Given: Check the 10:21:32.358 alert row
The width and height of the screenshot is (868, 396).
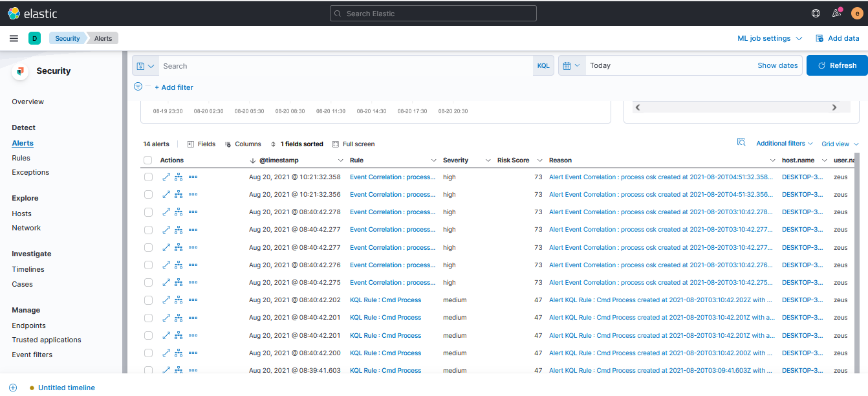Looking at the screenshot, I should (x=148, y=177).
